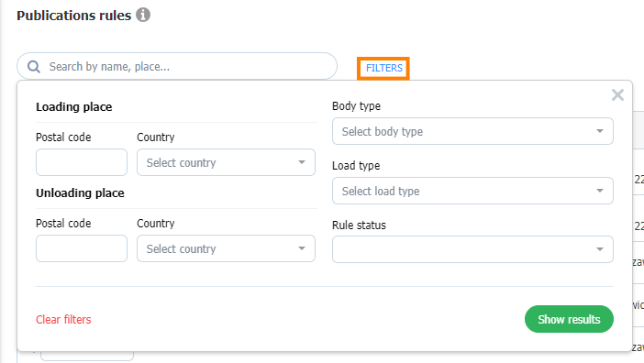Click the Clear filters link
This screenshot has height=363, width=644.
(63, 320)
